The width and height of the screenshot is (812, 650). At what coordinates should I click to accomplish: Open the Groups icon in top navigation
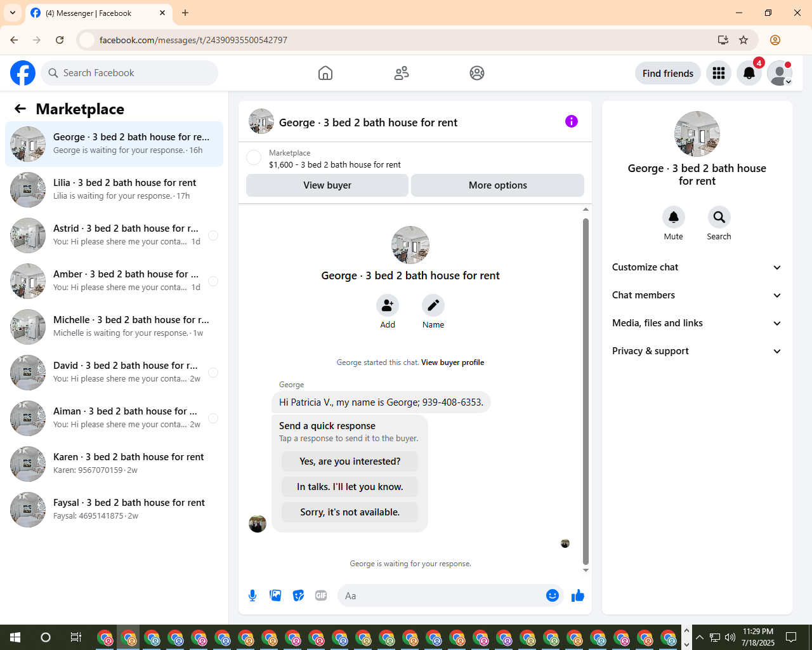point(477,73)
